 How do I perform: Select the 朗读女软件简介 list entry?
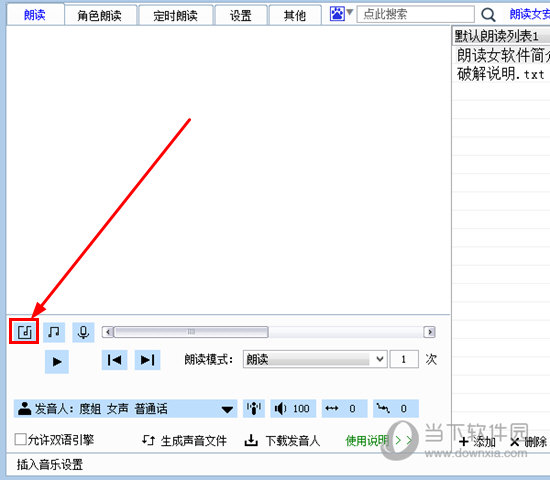pos(501,55)
